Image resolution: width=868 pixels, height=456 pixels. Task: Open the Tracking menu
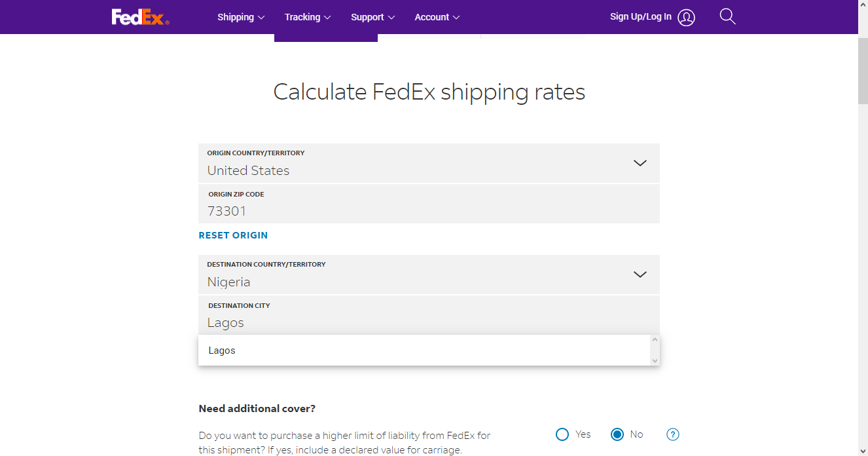[308, 17]
